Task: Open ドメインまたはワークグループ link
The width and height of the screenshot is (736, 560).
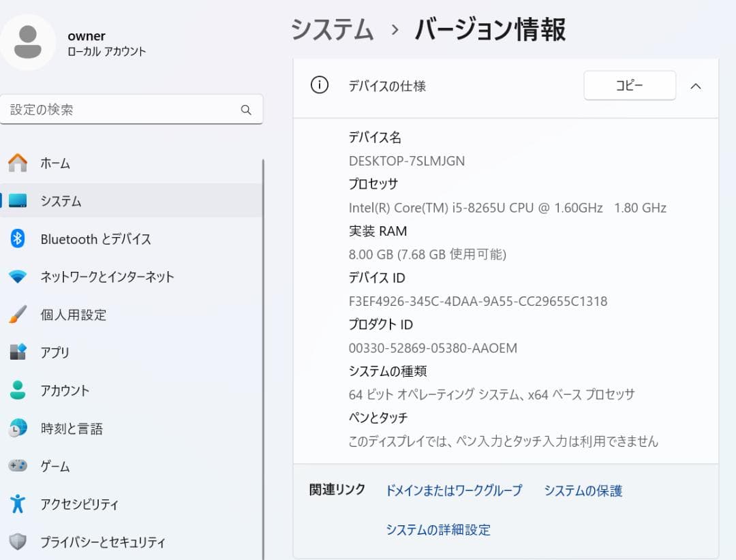Action: [454, 491]
